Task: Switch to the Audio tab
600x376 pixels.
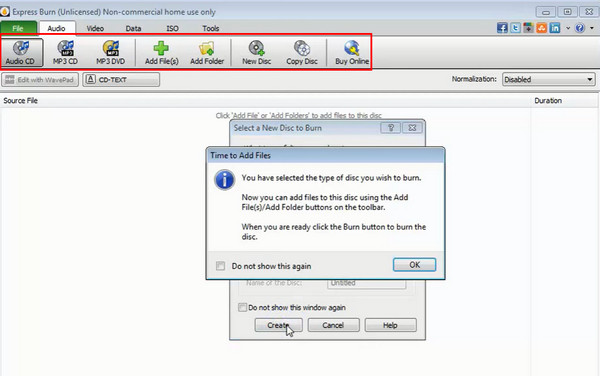Action: click(56, 28)
